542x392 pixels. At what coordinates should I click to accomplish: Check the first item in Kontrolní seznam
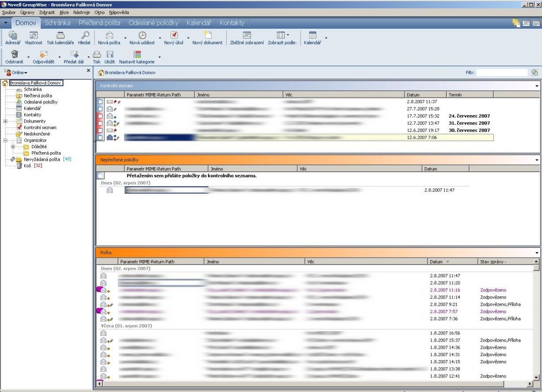pos(100,102)
